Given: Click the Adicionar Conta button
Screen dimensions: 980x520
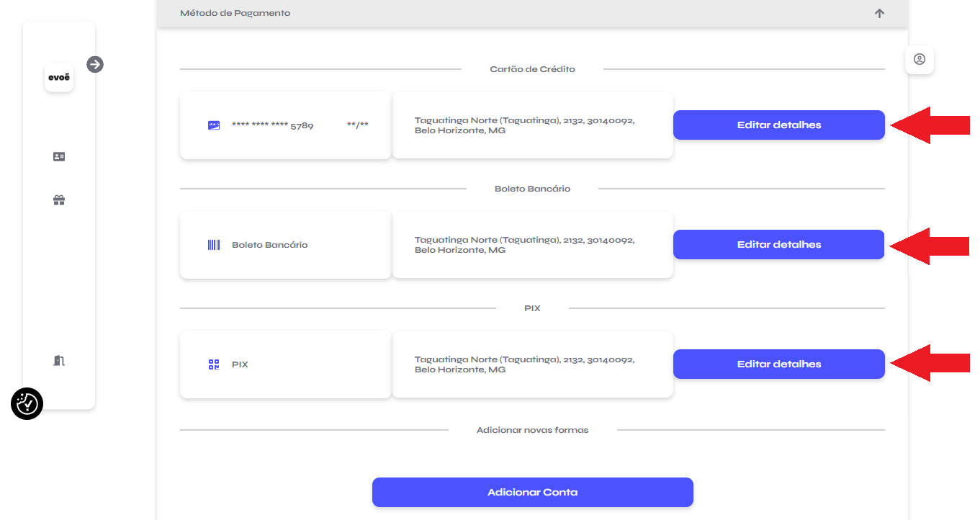Looking at the screenshot, I should [x=532, y=493].
